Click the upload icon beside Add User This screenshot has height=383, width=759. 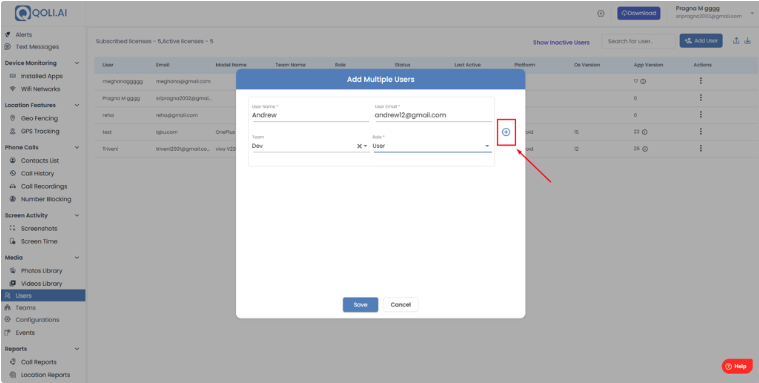[736, 41]
